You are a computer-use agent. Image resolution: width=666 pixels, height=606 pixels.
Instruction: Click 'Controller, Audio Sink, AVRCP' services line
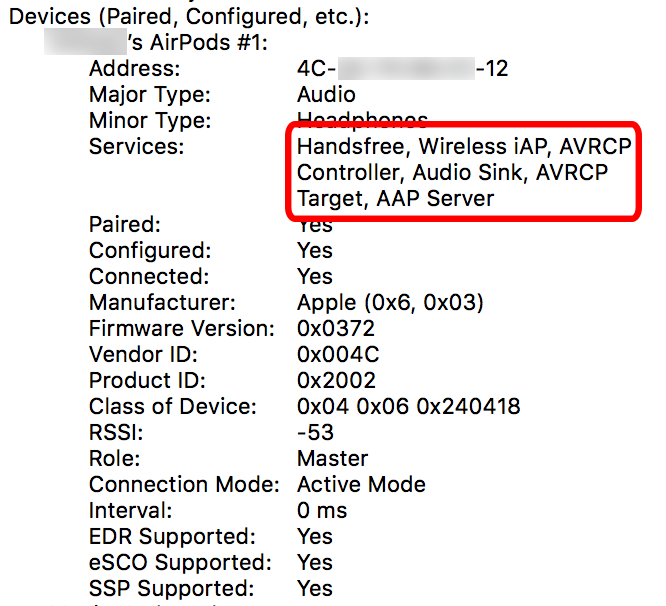click(452, 172)
